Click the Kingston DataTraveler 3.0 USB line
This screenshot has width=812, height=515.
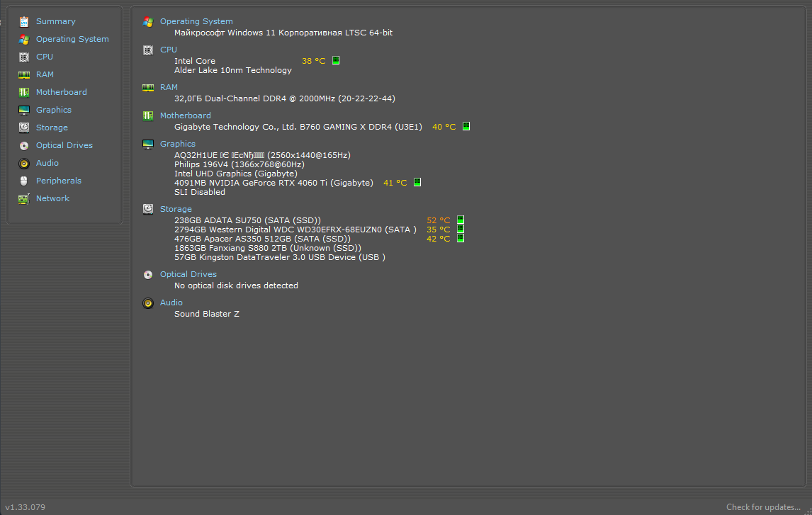(280, 257)
